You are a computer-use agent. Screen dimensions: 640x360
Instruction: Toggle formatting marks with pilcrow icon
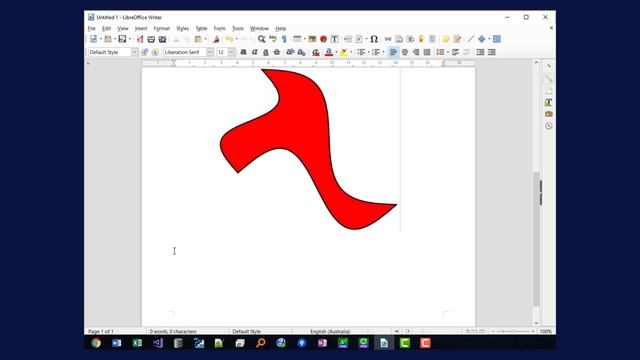284,39
